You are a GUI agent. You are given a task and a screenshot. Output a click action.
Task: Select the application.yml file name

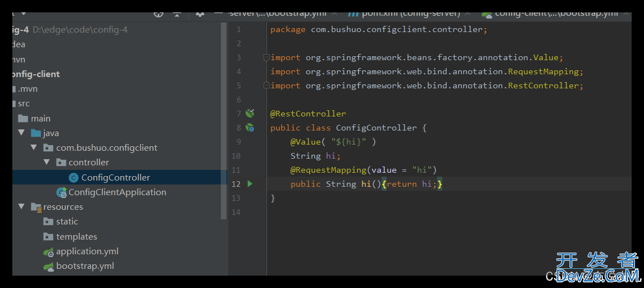pyautogui.click(x=88, y=251)
